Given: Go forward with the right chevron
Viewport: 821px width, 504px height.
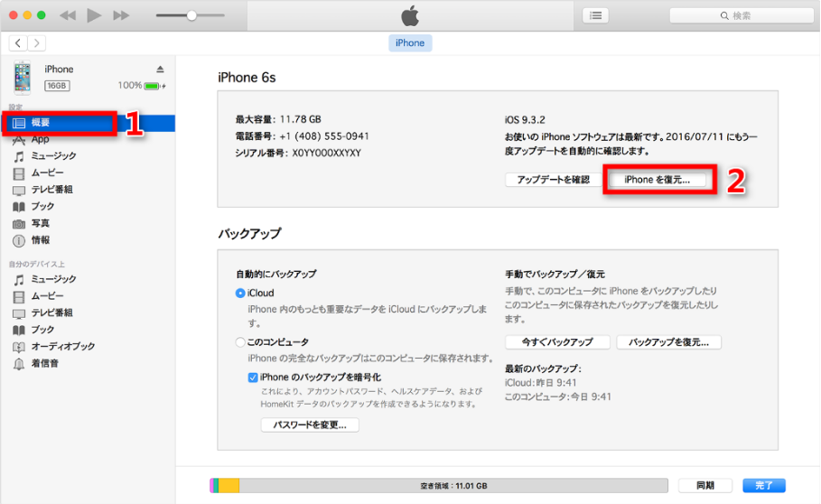Looking at the screenshot, I should [x=37, y=43].
